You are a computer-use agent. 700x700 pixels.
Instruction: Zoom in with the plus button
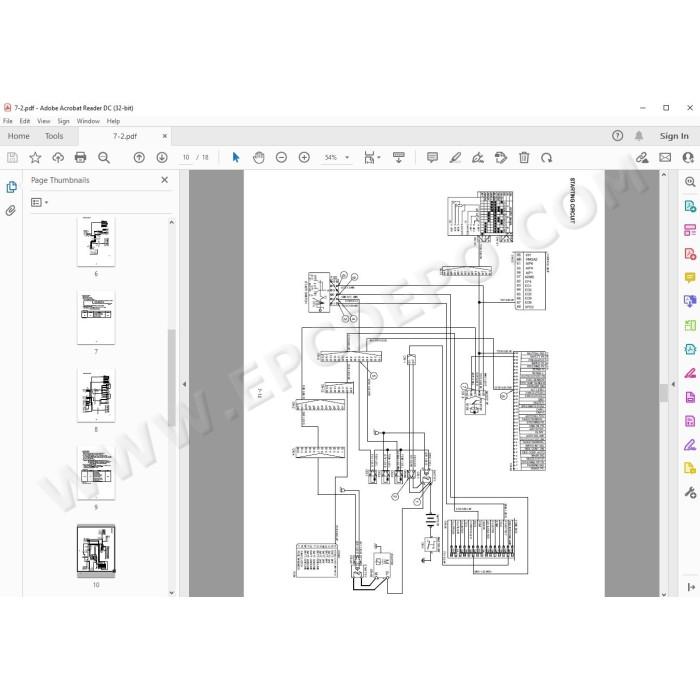(304, 158)
